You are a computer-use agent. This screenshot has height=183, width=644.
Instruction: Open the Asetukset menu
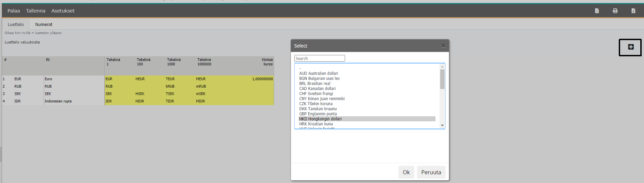(x=63, y=11)
